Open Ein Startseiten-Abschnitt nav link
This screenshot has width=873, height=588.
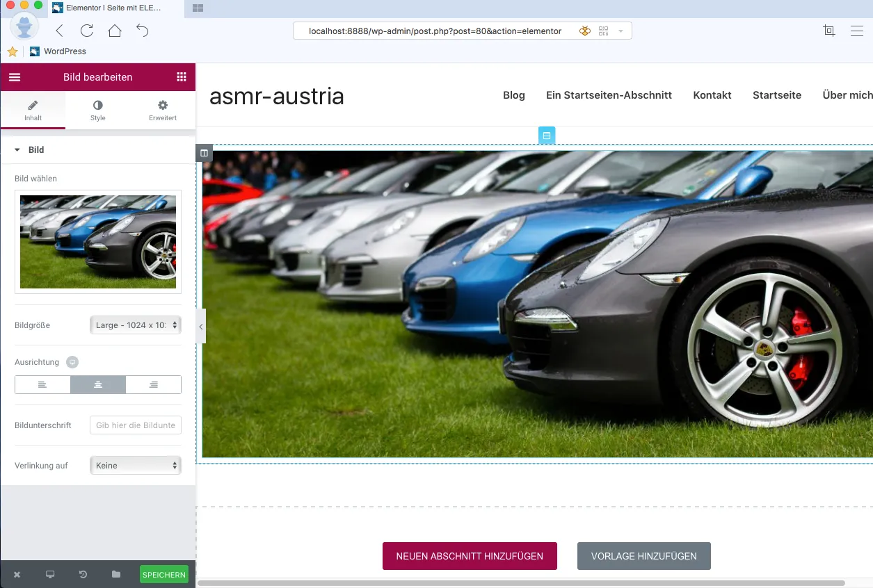(609, 95)
